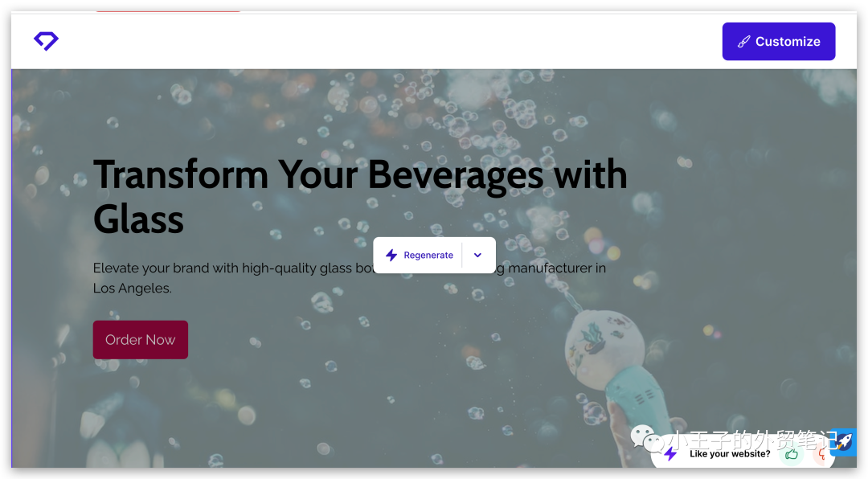Screen dimensions: 868x479
Task: Click the red thumbs-down icon
Action: (823, 455)
